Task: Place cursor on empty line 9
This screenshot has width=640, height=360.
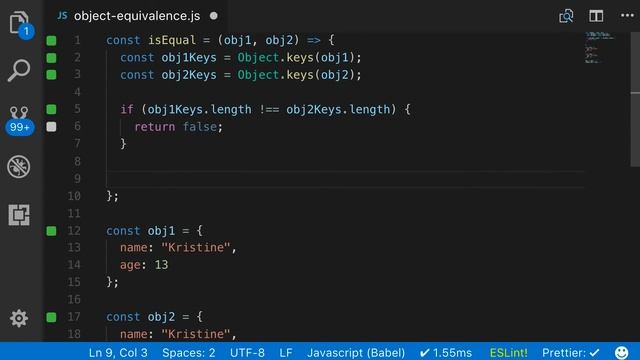Action: click(x=345, y=179)
